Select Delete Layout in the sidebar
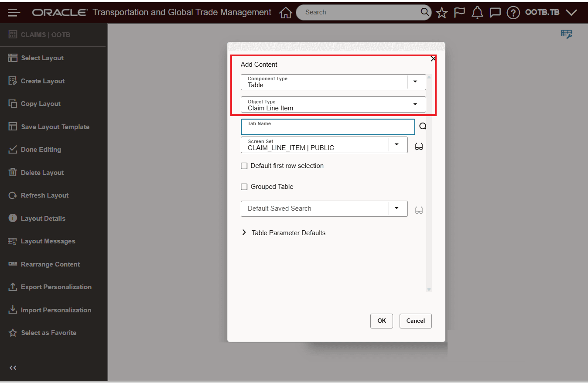 click(x=41, y=172)
